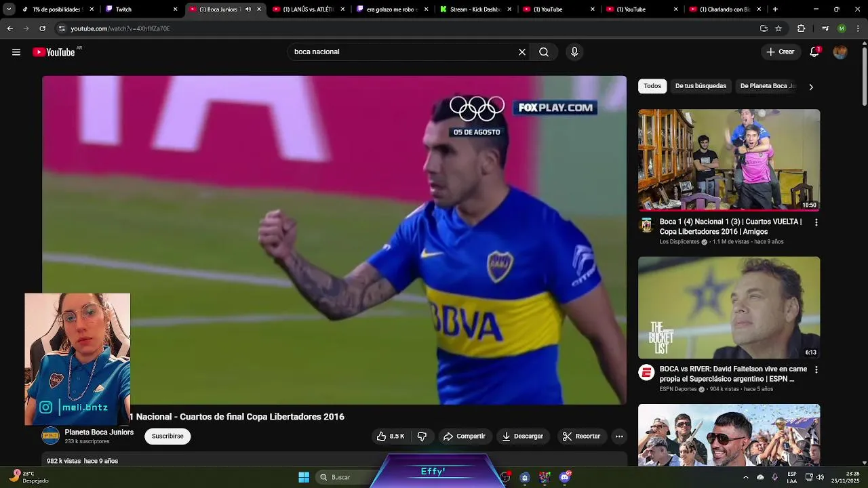The height and width of the screenshot is (488, 868).
Task: Open the Boca 1 (4) Nacional thumbnail
Action: 729,160
